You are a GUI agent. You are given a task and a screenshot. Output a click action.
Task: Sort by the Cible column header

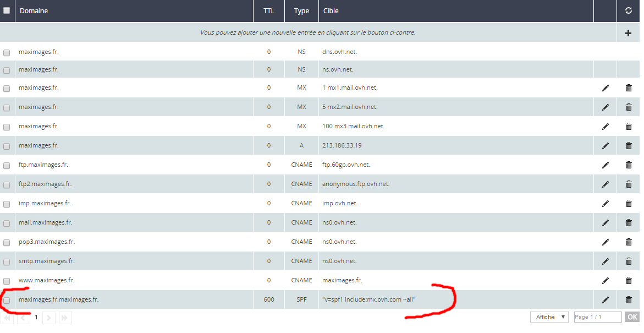coord(331,11)
